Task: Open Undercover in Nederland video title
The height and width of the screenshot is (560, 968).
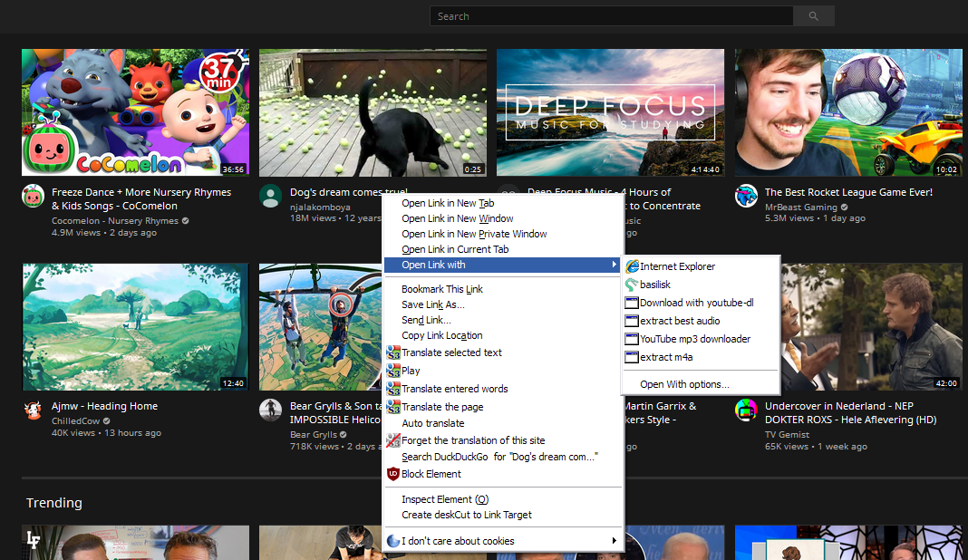Action: 851,413
